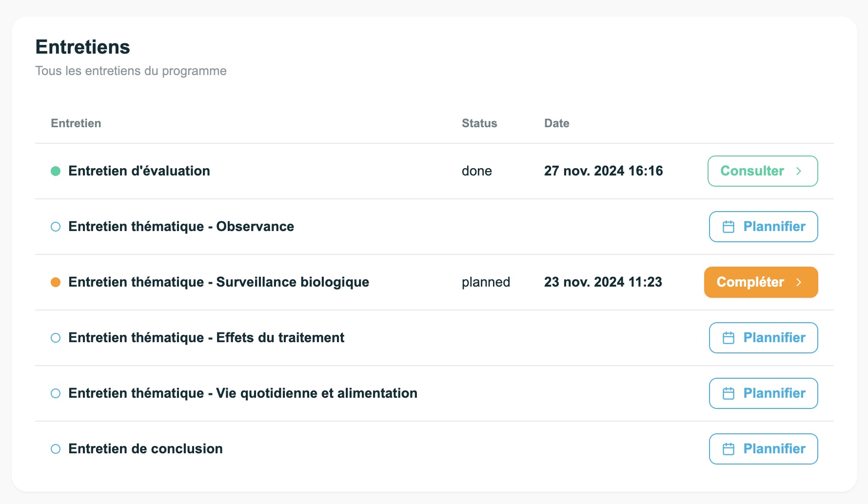Image resolution: width=868 pixels, height=504 pixels.
Task: Click the Entretien column header
Action: click(x=76, y=123)
